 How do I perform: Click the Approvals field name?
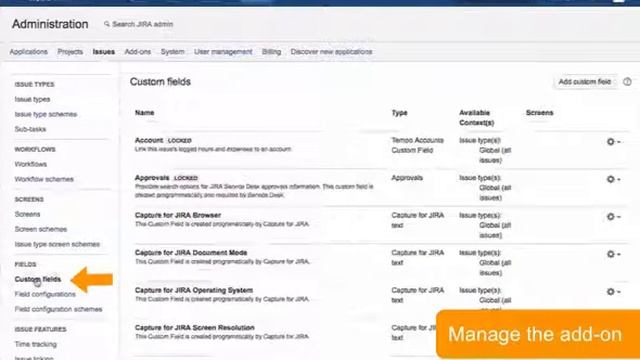[x=152, y=178]
